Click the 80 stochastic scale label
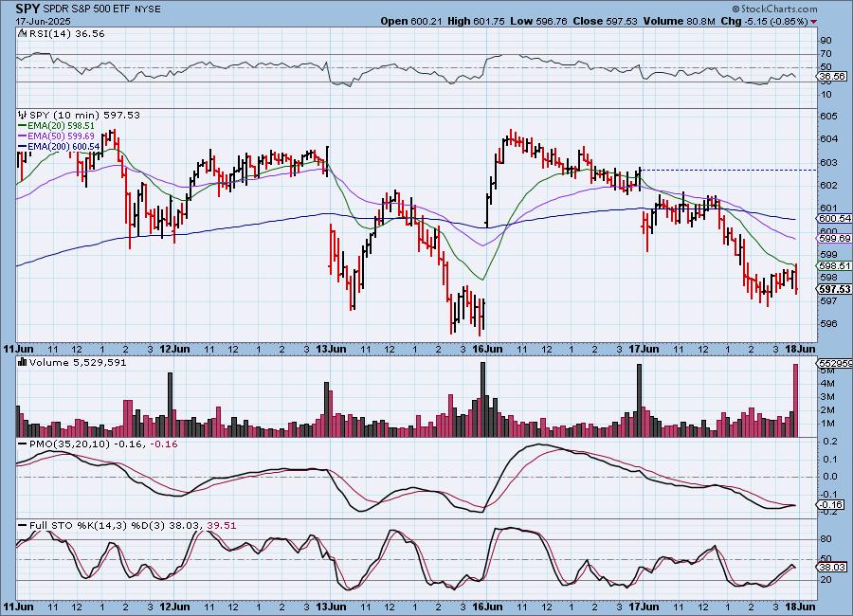 click(x=826, y=539)
